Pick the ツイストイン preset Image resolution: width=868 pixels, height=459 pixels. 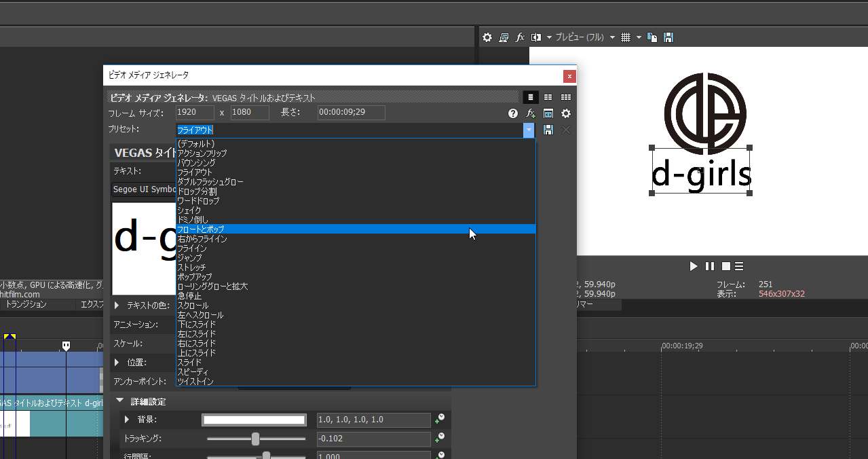[356, 382]
